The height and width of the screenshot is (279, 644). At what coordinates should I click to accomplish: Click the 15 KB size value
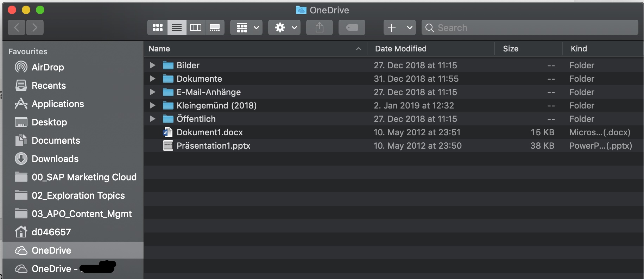tap(542, 132)
